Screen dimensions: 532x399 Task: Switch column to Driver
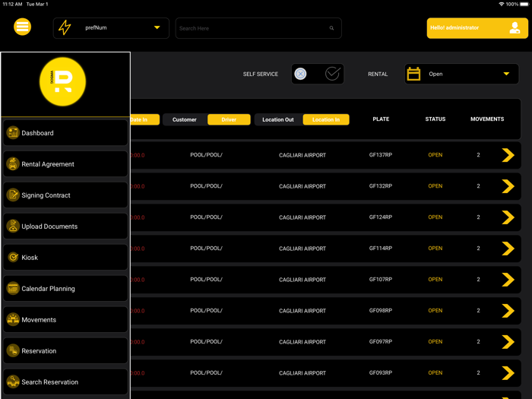point(229,119)
